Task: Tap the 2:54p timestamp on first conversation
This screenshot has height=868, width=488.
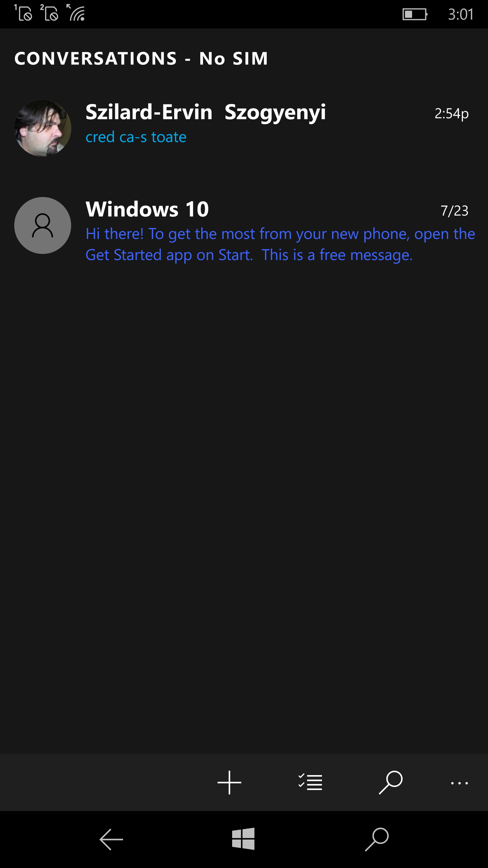Action: point(451,114)
